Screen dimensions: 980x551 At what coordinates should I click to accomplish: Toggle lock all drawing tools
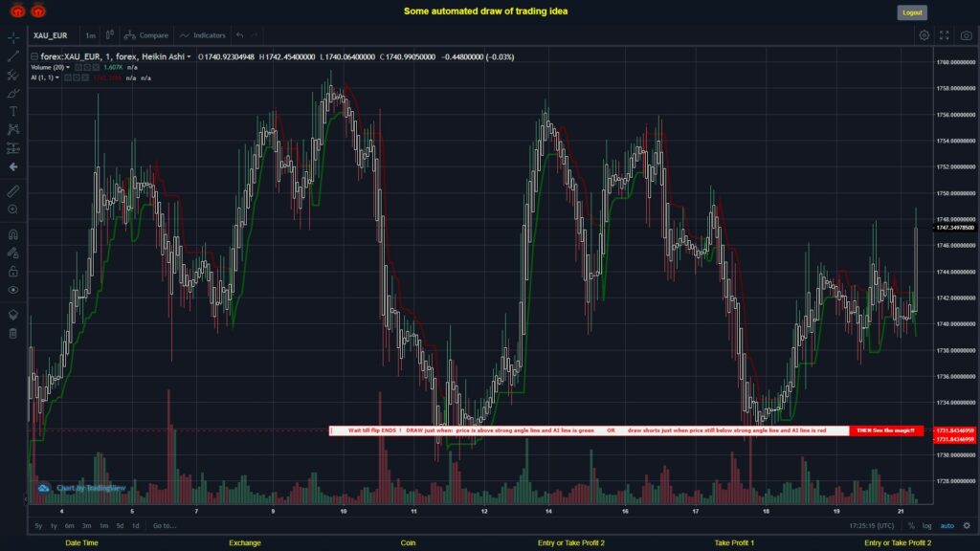[x=13, y=271]
